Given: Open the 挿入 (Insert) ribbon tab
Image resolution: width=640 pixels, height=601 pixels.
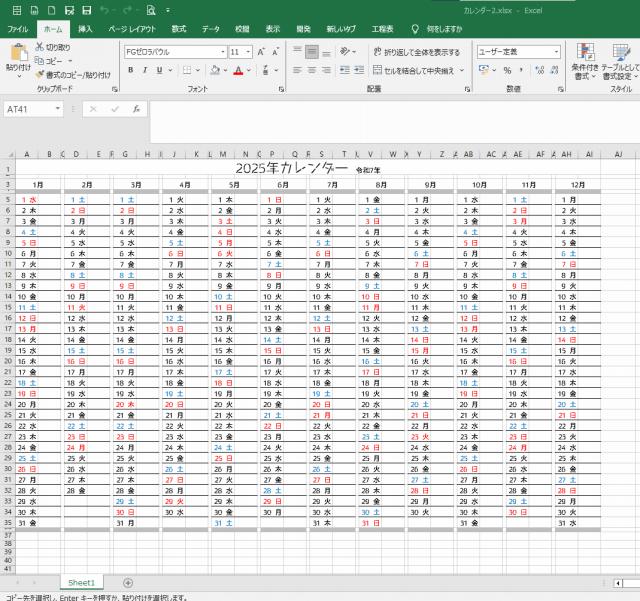Looking at the screenshot, I should pos(86,29).
